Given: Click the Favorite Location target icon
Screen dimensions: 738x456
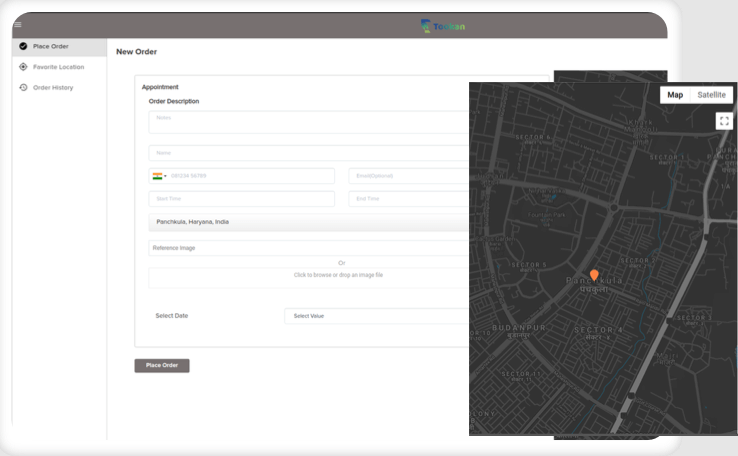Looking at the screenshot, I should tap(23, 67).
